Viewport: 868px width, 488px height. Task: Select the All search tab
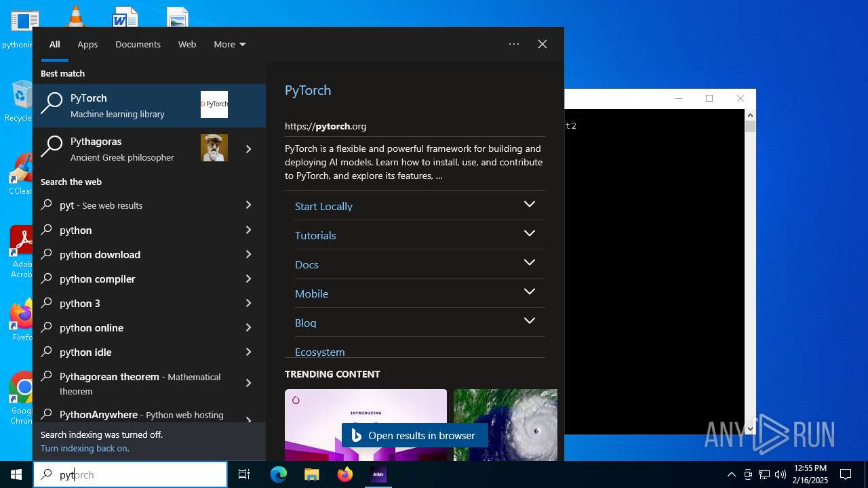tap(55, 44)
